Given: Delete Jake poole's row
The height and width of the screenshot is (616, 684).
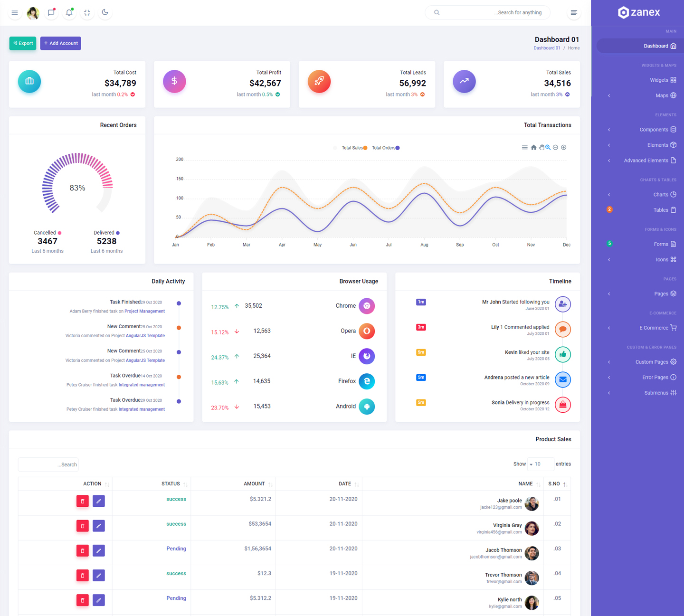Looking at the screenshot, I should point(83,501).
